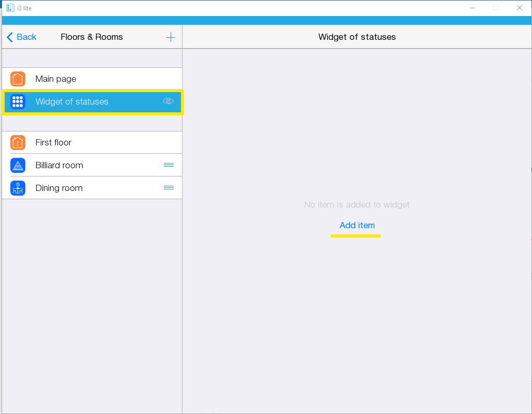Click the plus icon to add a room

(171, 37)
